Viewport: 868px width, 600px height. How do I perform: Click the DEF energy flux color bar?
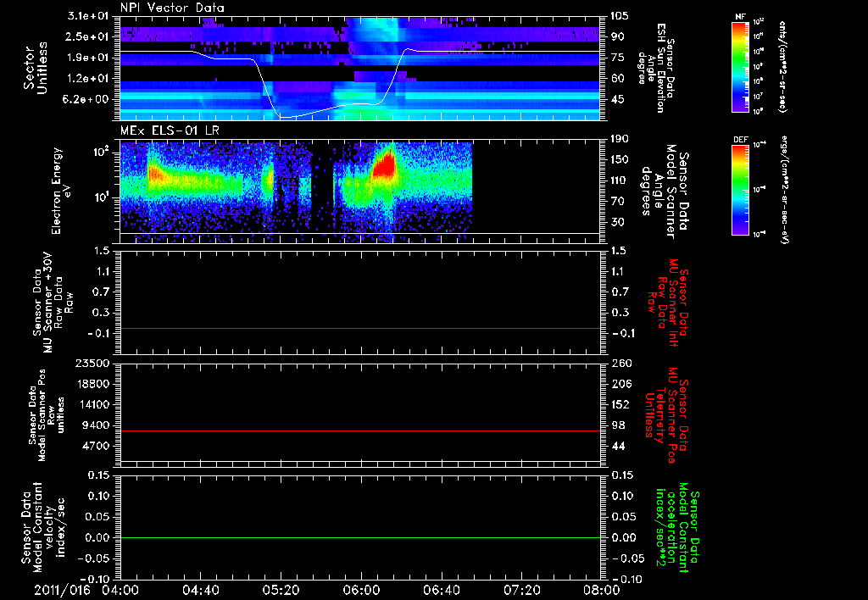741,189
